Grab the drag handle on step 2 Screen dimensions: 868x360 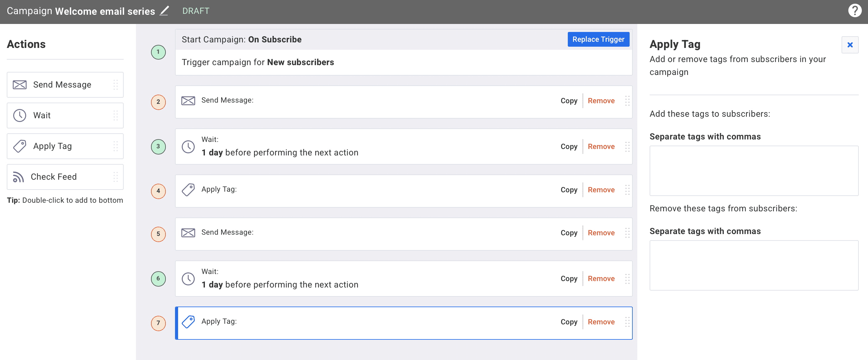pyautogui.click(x=627, y=101)
